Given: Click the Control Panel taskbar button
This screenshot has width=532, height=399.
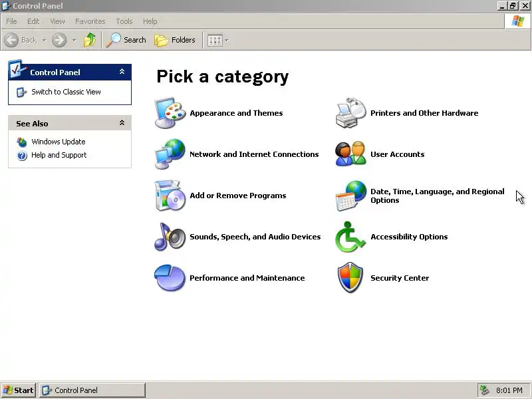Looking at the screenshot, I should (x=92, y=390).
